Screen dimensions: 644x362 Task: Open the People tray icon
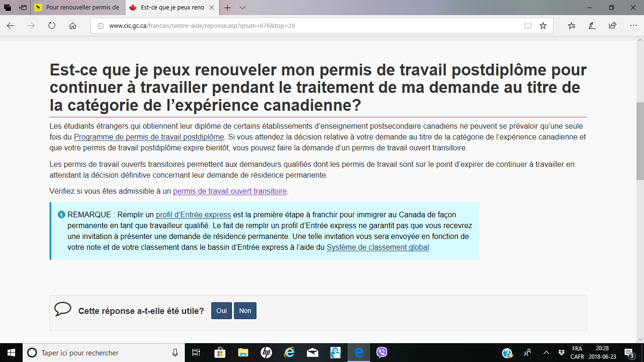coord(528,353)
